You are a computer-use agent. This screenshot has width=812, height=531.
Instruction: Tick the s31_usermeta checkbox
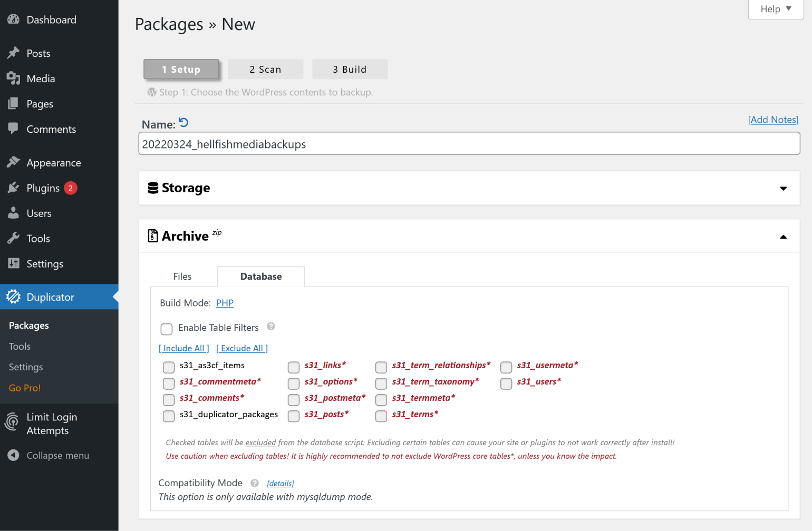506,367
